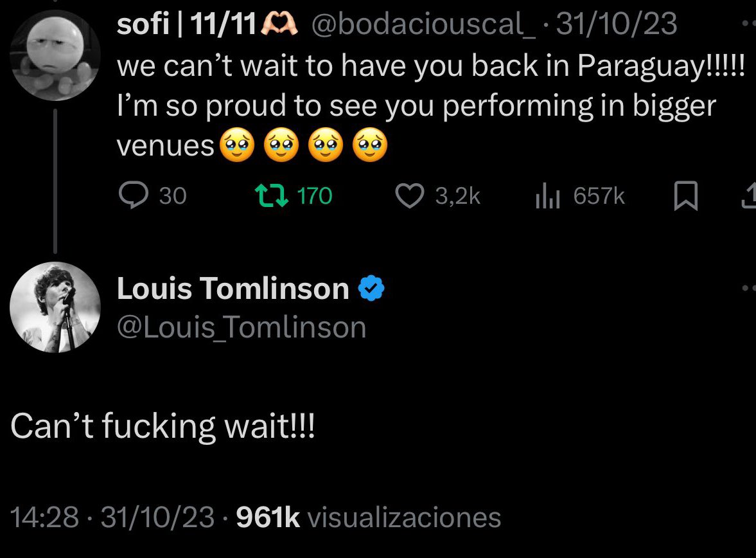Screen dimensions: 756x558
Task: Open the view analytics bar chart icon
Action: click(548, 195)
